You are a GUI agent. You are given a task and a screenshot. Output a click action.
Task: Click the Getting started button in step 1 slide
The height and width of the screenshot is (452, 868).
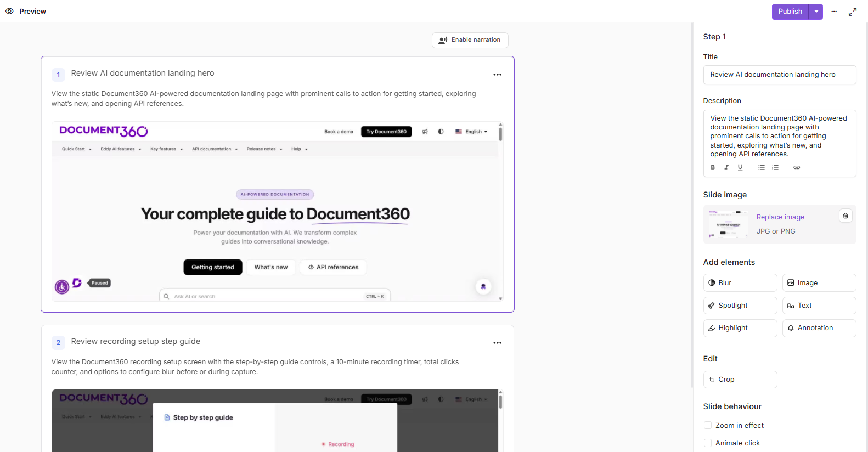click(213, 267)
